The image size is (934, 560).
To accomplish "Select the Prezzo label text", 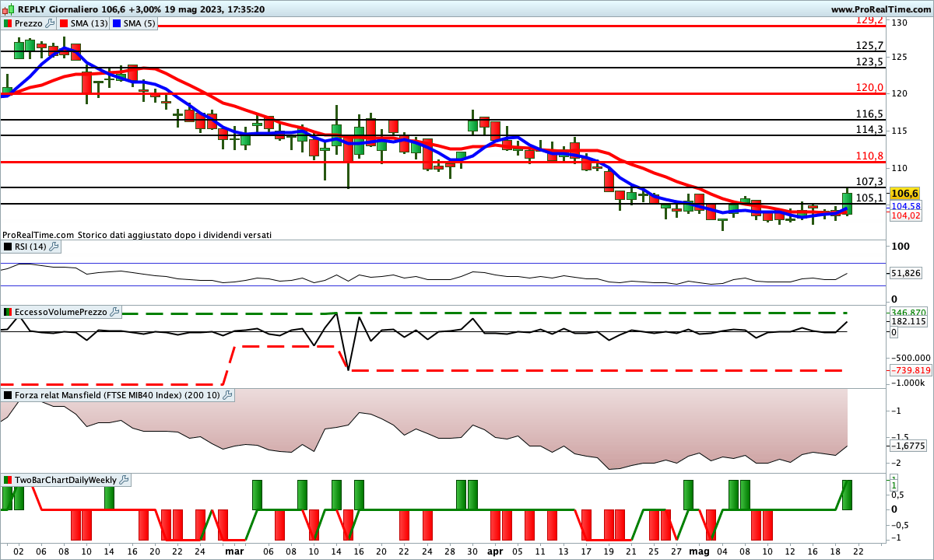I will tap(29, 23).
